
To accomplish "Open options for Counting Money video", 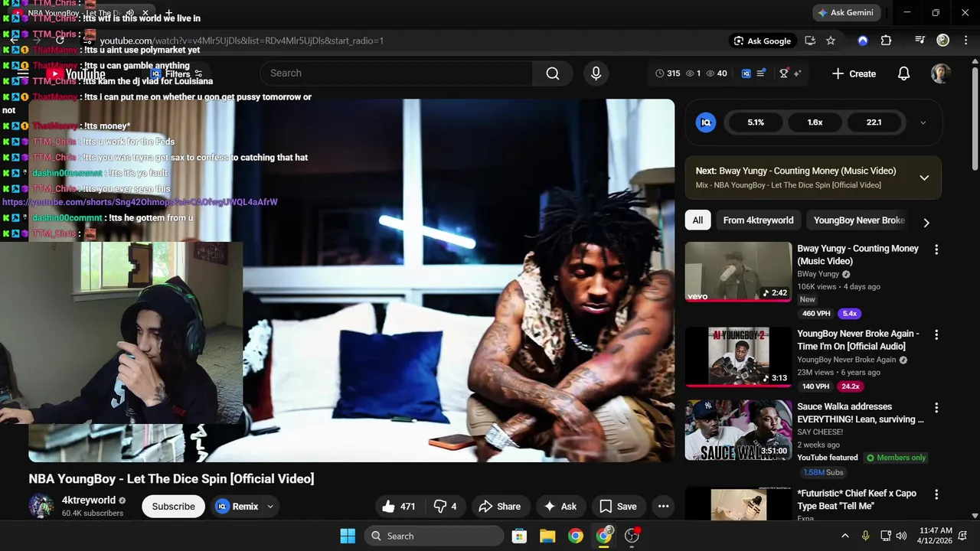I will tap(936, 249).
